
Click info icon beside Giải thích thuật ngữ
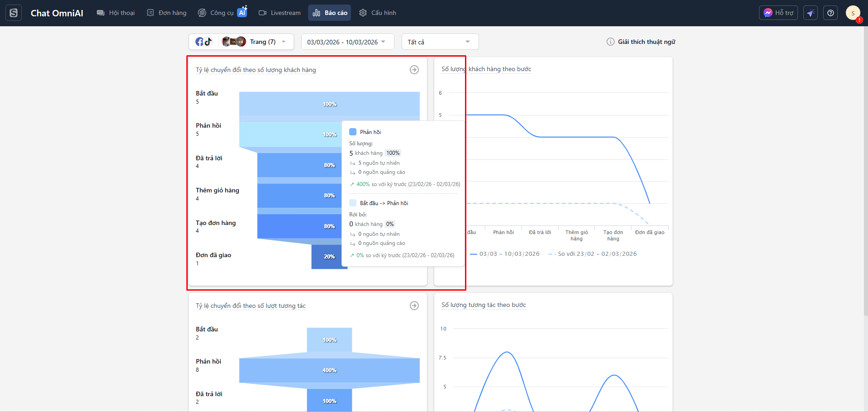(x=610, y=42)
